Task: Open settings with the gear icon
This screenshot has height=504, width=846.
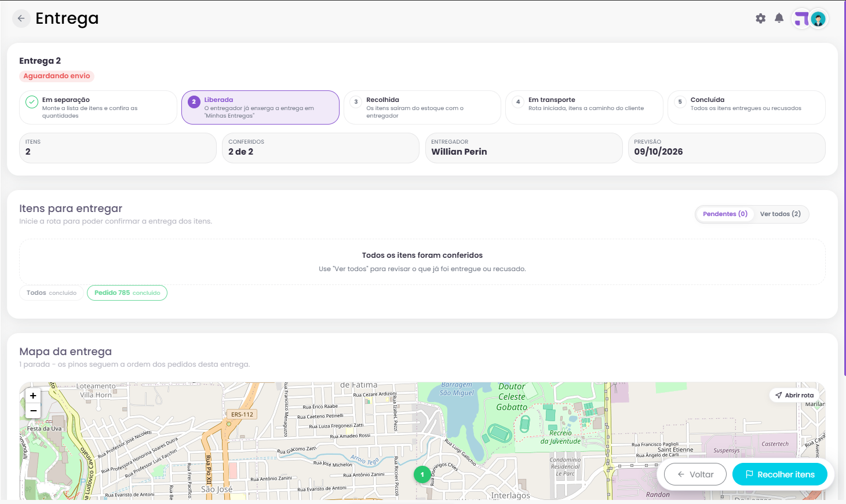Action: [761, 19]
